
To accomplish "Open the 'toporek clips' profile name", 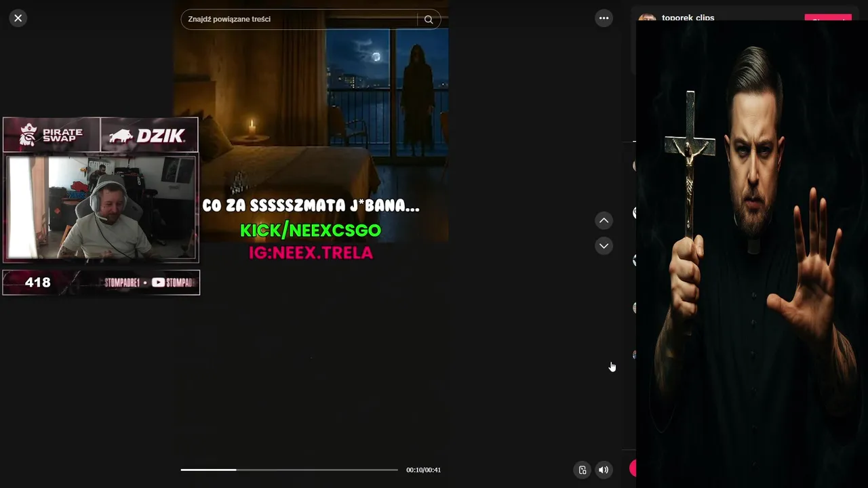I will point(688,17).
